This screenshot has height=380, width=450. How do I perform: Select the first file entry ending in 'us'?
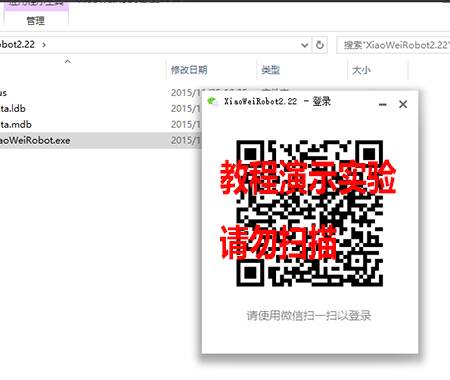point(3,93)
